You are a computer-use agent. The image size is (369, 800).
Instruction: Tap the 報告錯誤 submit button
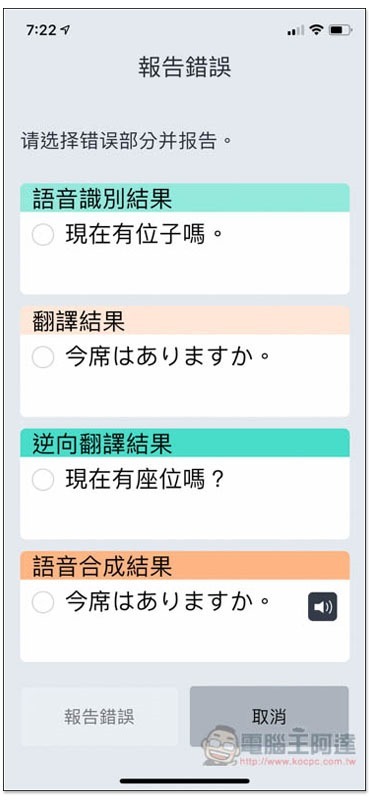click(x=100, y=717)
